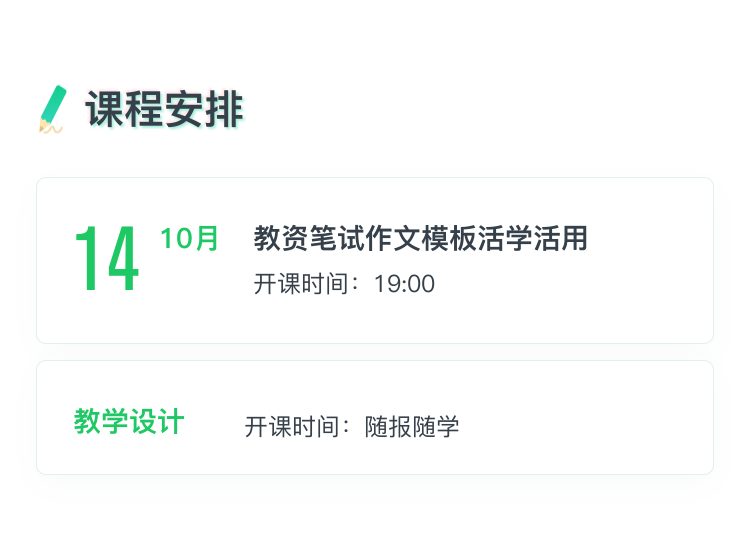Screen dimensions: 750x555
Task: Open the 教学设计 course card
Action: click(x=375, y=418)
